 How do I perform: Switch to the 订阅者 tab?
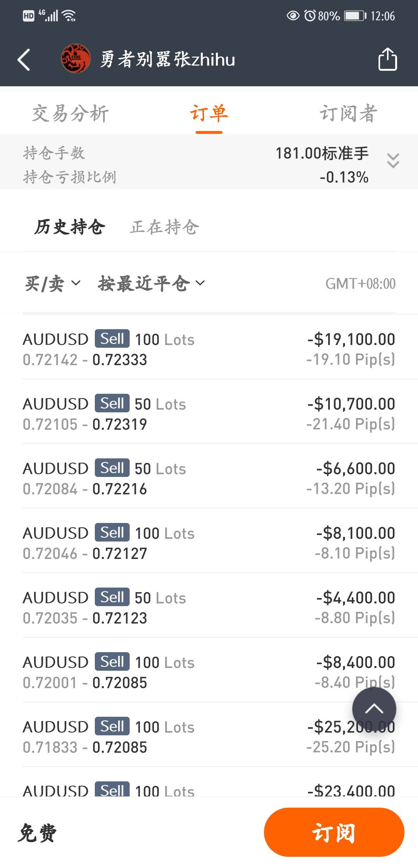click(348, 114)
